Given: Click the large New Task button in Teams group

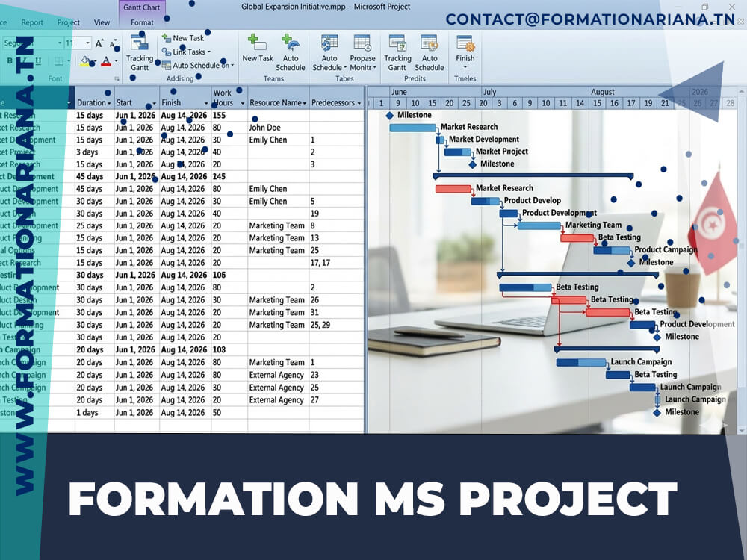Looking at the screenshot, I should [x=257, y=48].
